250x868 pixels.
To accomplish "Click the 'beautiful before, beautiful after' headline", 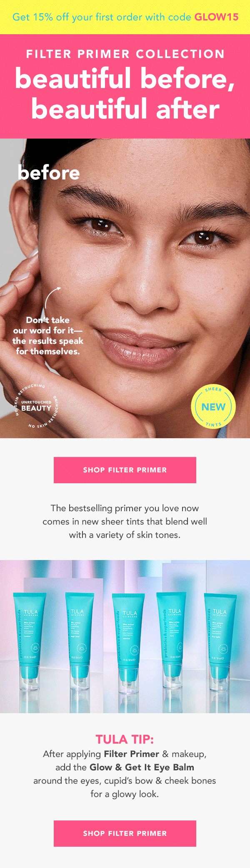I will click(125, 93).
